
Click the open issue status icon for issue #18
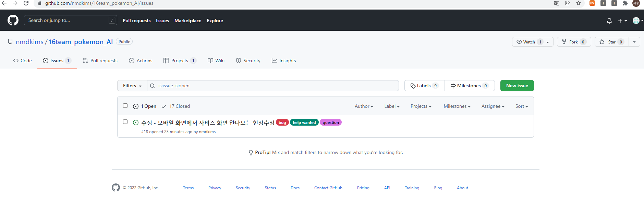coord(136,123)
